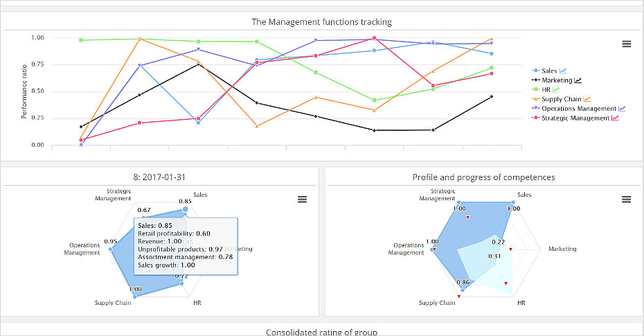Select the Sales 0.85 point on the left radar
644x336 pixels.
click(x=185, y=209)
